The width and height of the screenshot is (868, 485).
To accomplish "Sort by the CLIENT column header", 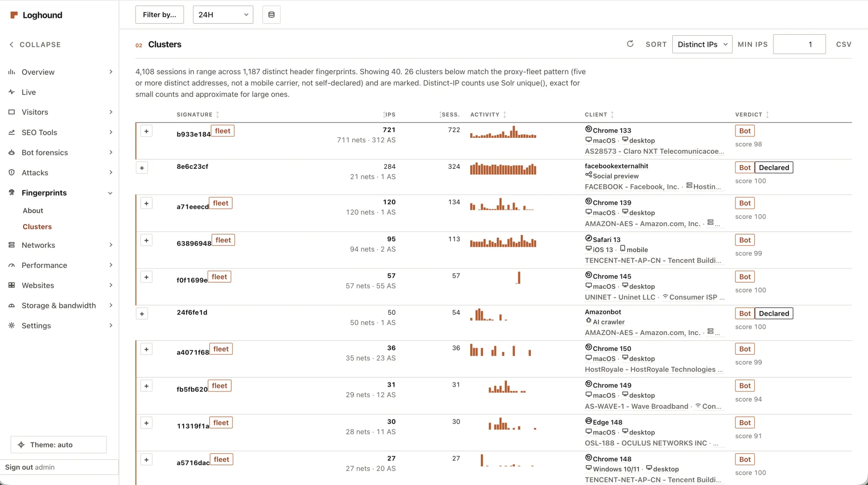I will click(599, 115).
